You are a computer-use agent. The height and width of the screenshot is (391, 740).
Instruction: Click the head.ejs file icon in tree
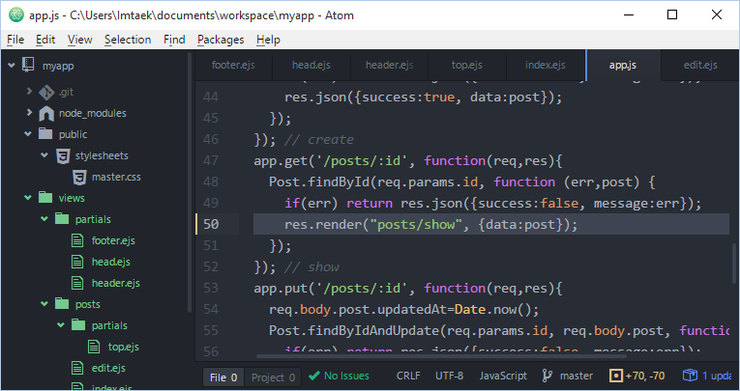tap(77, 262)
